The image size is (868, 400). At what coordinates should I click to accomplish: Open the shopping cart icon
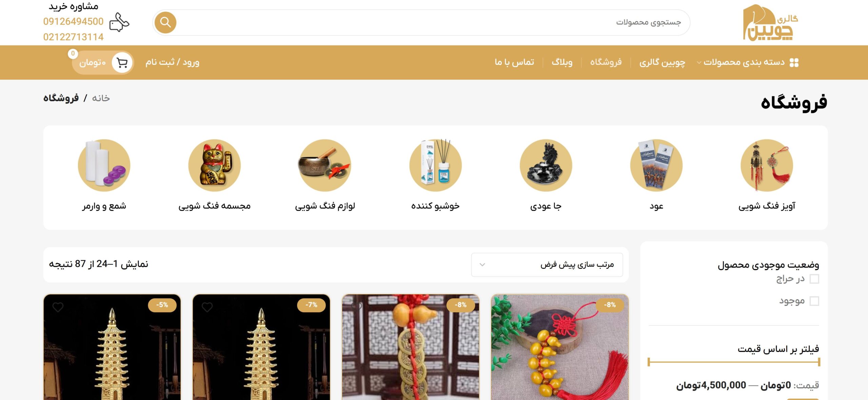pyautogui.click(x=122, y=62)
